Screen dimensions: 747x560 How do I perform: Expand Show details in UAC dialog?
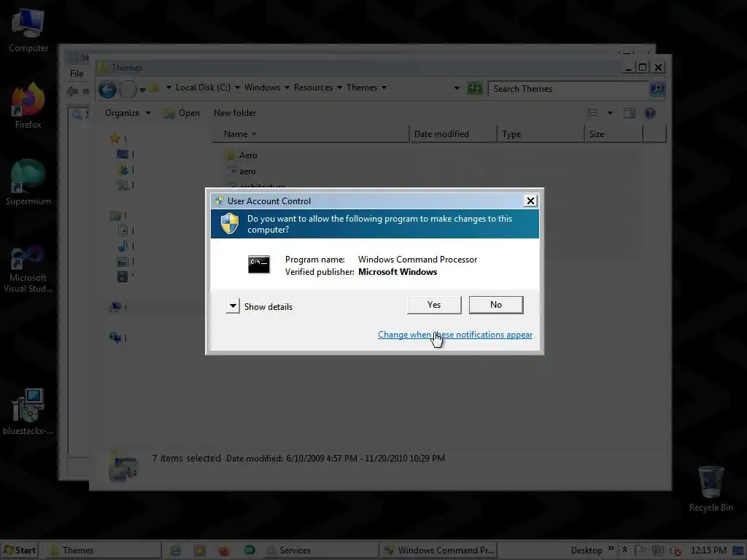pyautogui.click(x=260, y=306)
